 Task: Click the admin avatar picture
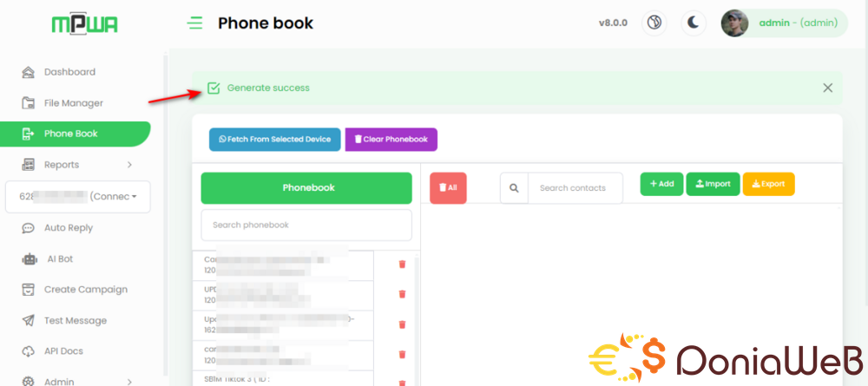coord(734,23)
